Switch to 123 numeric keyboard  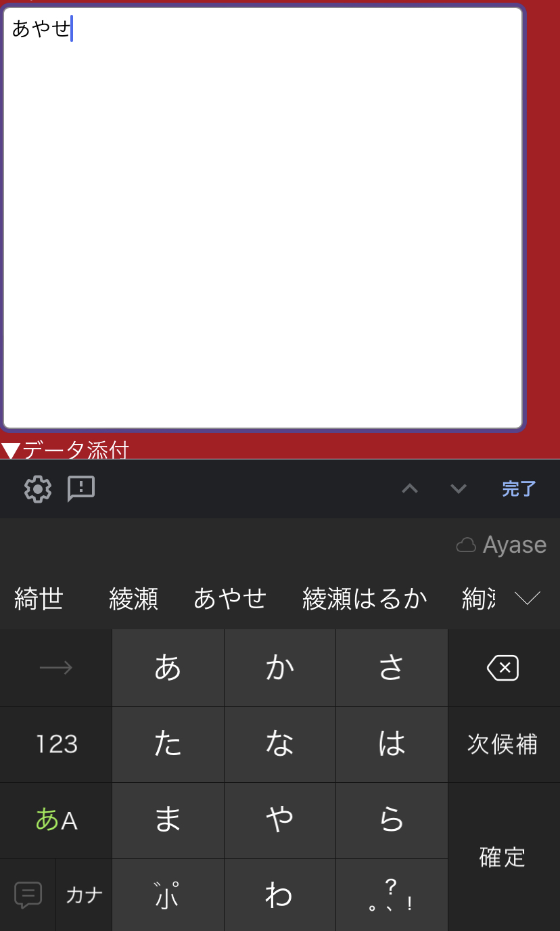click(x=56, y=744)
